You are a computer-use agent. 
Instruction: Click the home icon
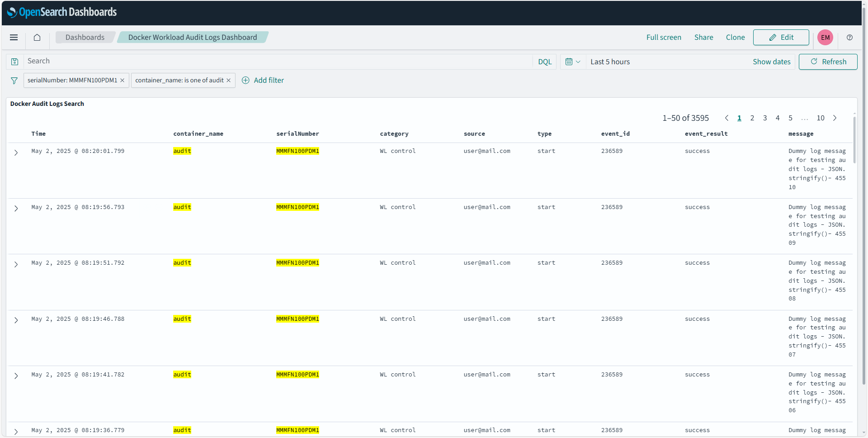click(37, 38)
